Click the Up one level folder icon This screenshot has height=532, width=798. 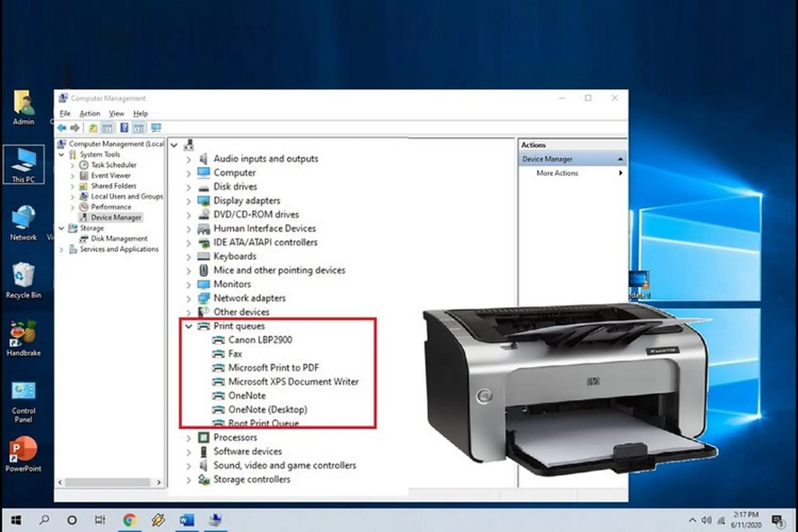coord(93,128)
